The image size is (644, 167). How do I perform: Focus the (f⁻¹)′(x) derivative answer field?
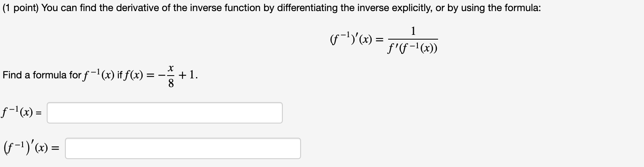(183, 148)
